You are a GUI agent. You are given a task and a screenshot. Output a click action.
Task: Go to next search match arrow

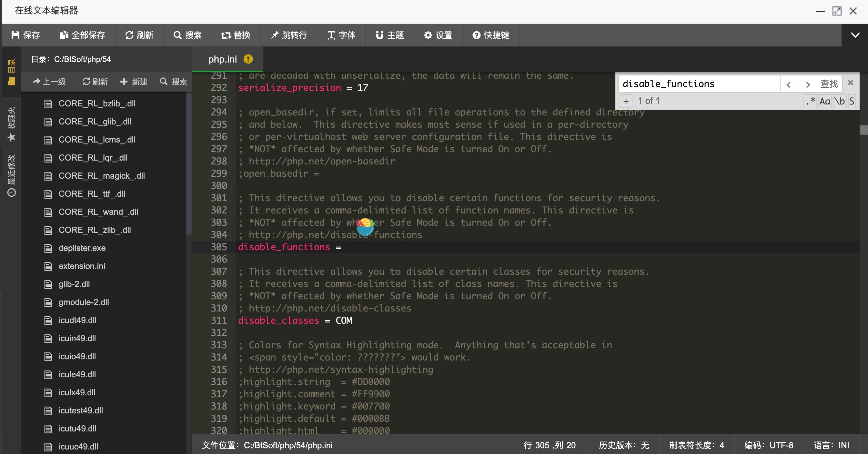click(807, 84)
